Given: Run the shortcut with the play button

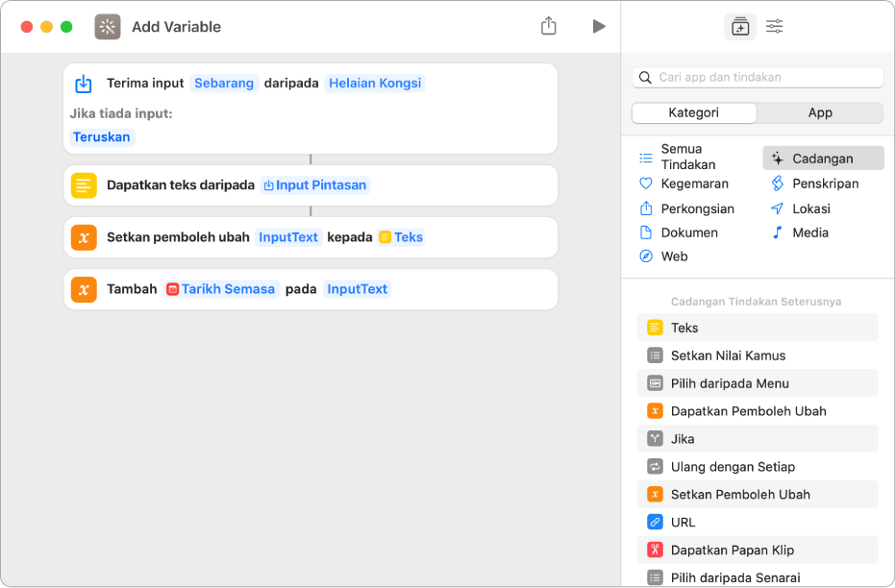Looking at the screenshot, I should pyautogui.click(x=599, y=26).
